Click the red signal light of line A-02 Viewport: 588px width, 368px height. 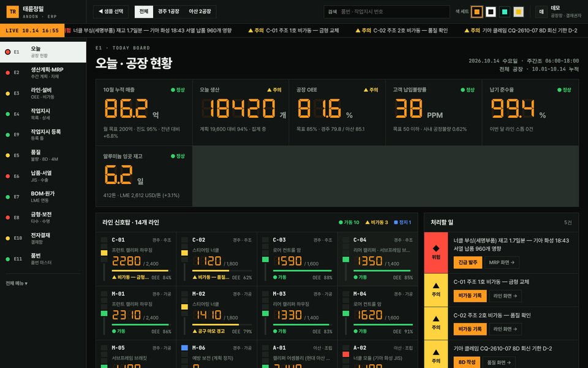345,354
